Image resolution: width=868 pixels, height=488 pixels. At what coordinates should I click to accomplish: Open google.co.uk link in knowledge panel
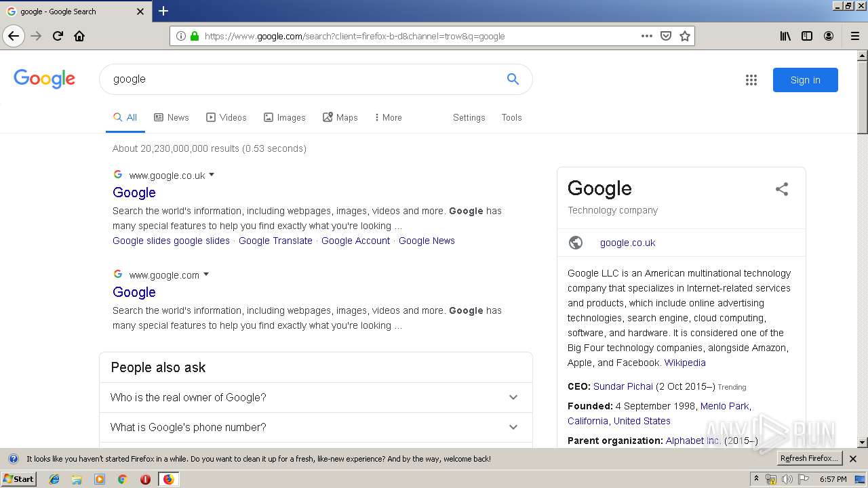click(627, 243)
